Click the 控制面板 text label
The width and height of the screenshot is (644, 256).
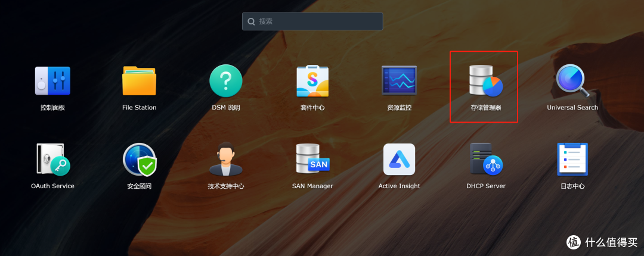coord(52,108)
